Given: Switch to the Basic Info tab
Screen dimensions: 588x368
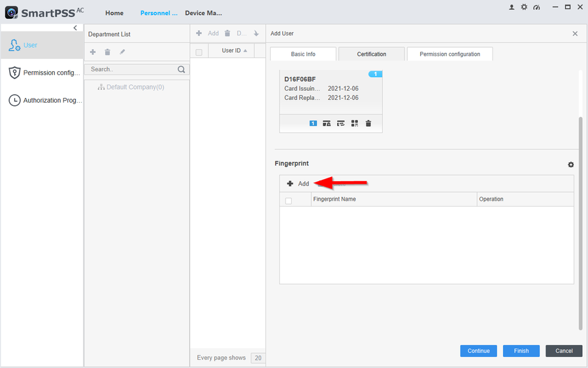Looking at the screenshot, I should (302, 54).
